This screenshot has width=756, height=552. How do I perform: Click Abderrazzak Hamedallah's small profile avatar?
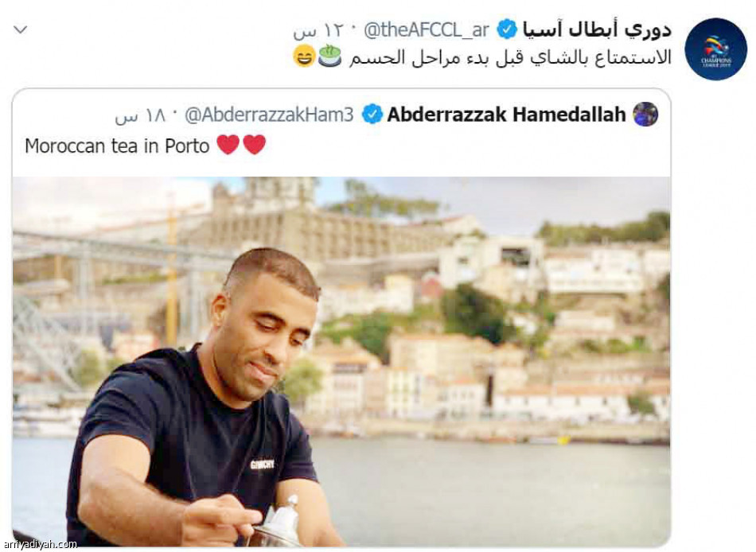pos(645,115)
